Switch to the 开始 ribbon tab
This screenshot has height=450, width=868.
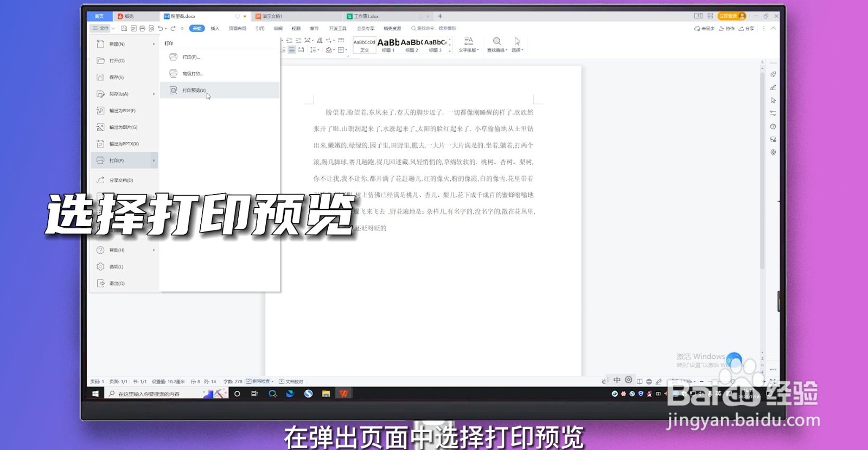click(x=197, y=28)
